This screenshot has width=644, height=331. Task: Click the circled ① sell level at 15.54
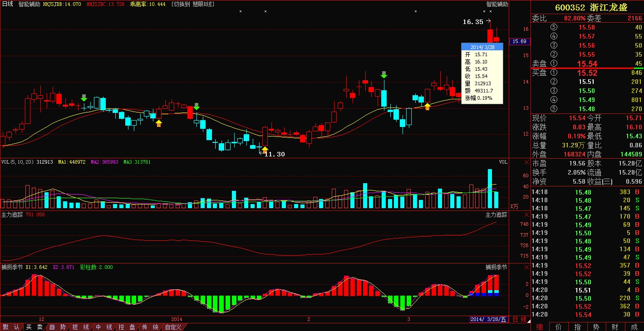(x=553, y=63)
